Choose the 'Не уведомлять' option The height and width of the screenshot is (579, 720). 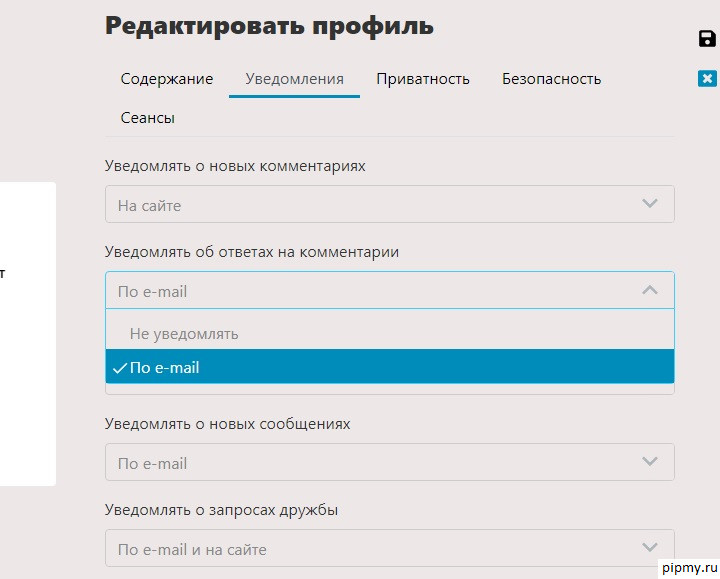(x=389, y=333)
